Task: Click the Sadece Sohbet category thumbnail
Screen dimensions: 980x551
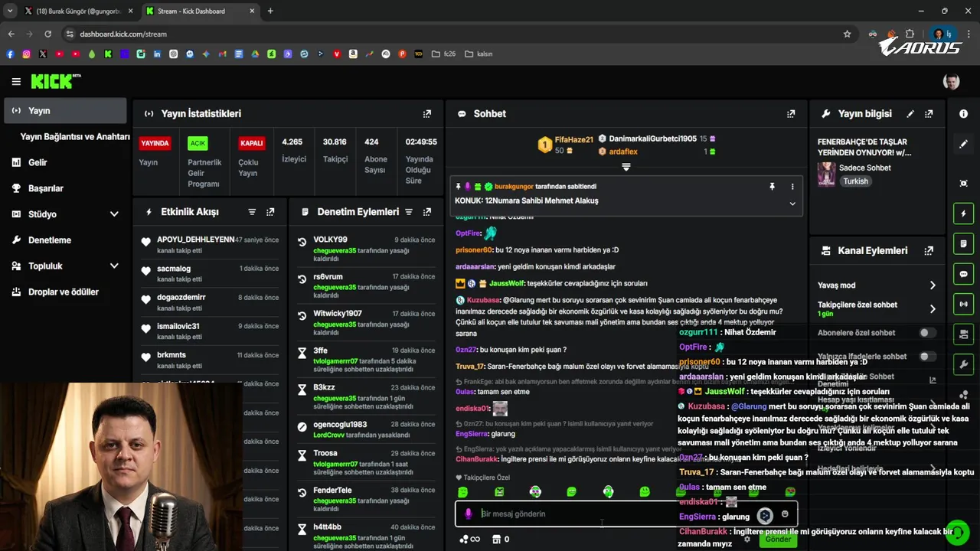Action: click(826, 174)
